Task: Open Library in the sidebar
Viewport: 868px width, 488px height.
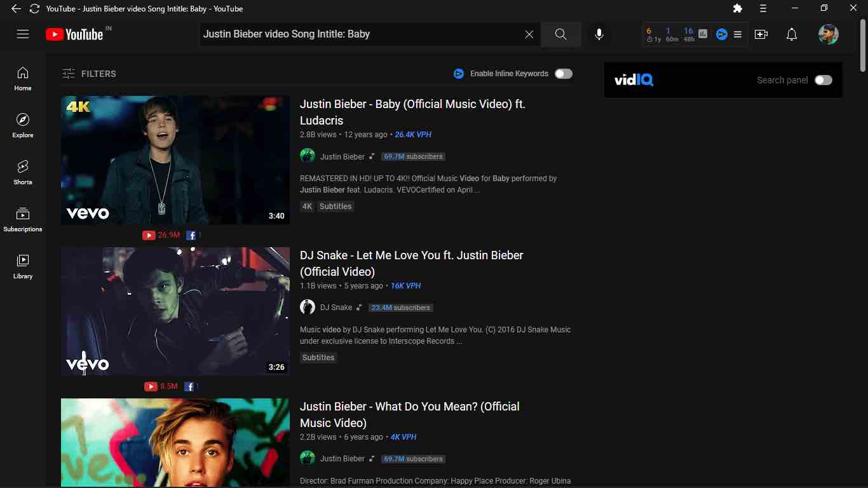Action: click(23, 267)
